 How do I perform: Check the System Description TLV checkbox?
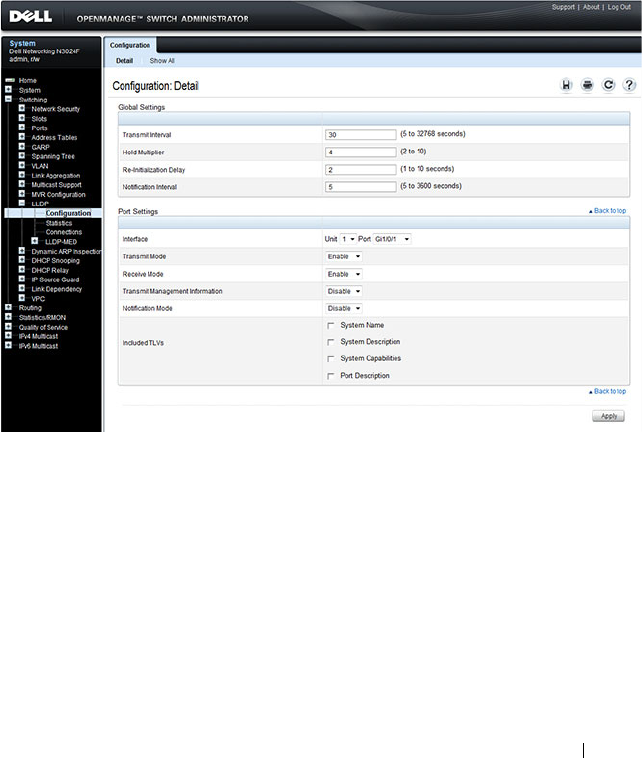(x=331, y=342)
